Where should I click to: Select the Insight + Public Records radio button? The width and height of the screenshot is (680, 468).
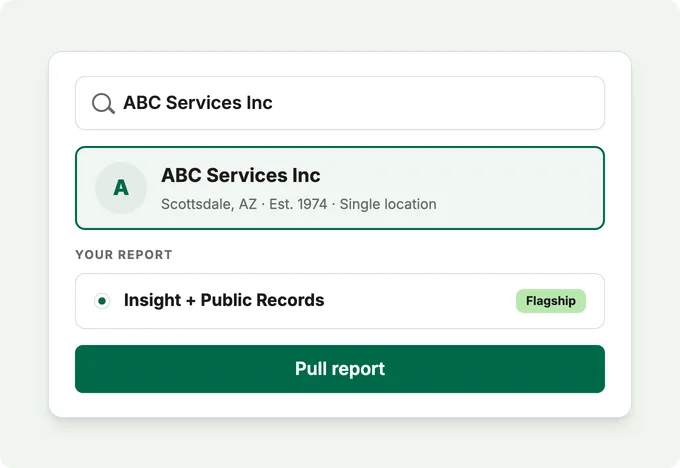[102, 301]
